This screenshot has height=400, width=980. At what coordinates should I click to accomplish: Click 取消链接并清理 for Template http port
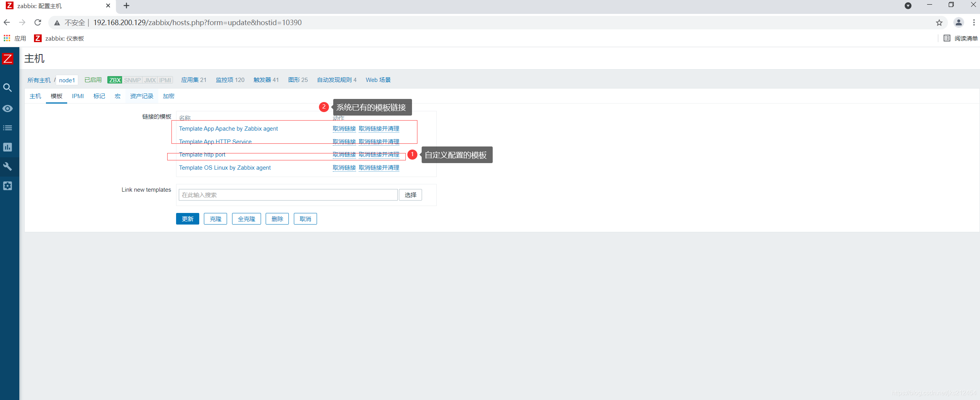click(x=379, y=155)
